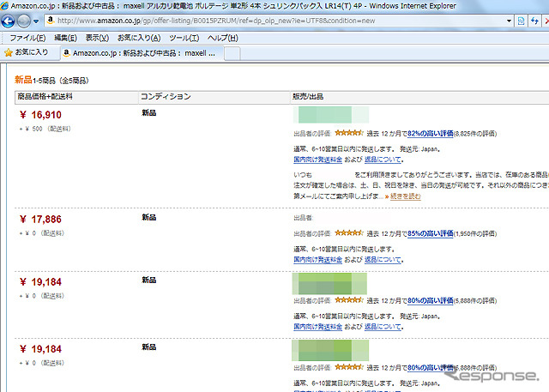549x392 pixels.
Task: Click the browser Forward arrow button
Action: pyautogui.click(x=24, y=21)
